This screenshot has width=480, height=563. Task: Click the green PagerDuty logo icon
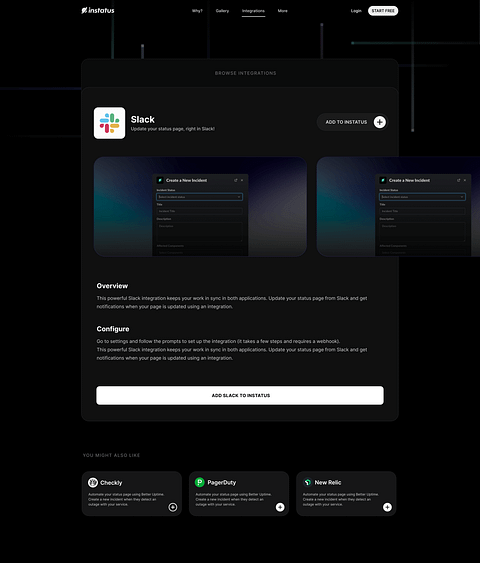pyautogui.click(x=200, y=482)
